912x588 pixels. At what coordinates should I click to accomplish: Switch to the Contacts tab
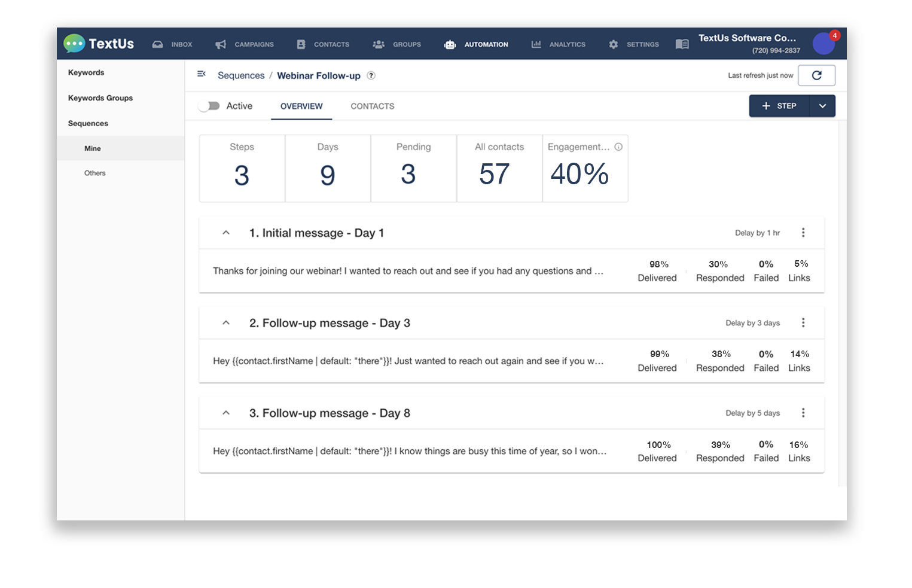pyautogui.click(x=372, y=106)
